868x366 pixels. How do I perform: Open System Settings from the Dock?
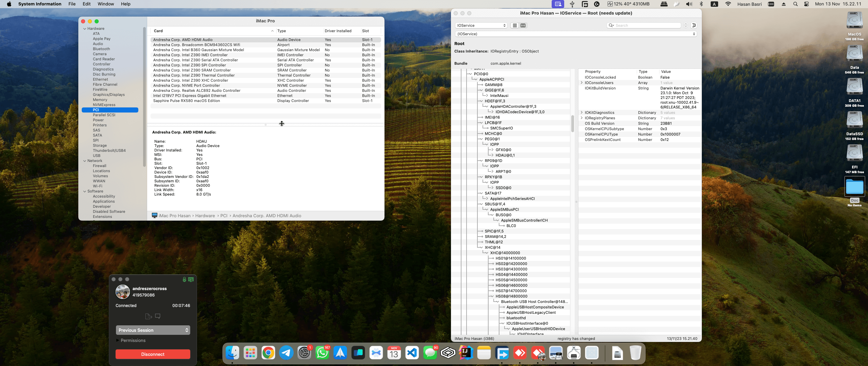point(304,353)
